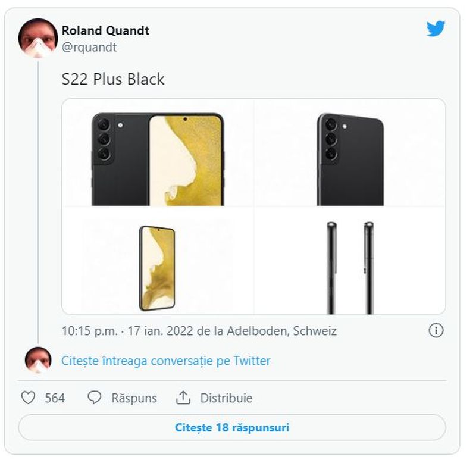Open the tweet info circle icon

(436, 331)
